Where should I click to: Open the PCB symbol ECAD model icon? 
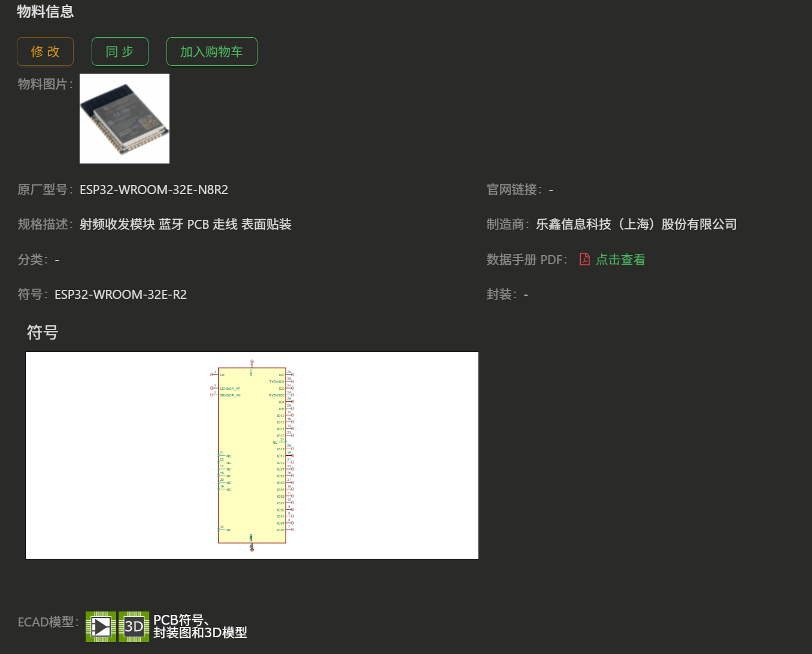pyautogui.click(x=100, y=626)
